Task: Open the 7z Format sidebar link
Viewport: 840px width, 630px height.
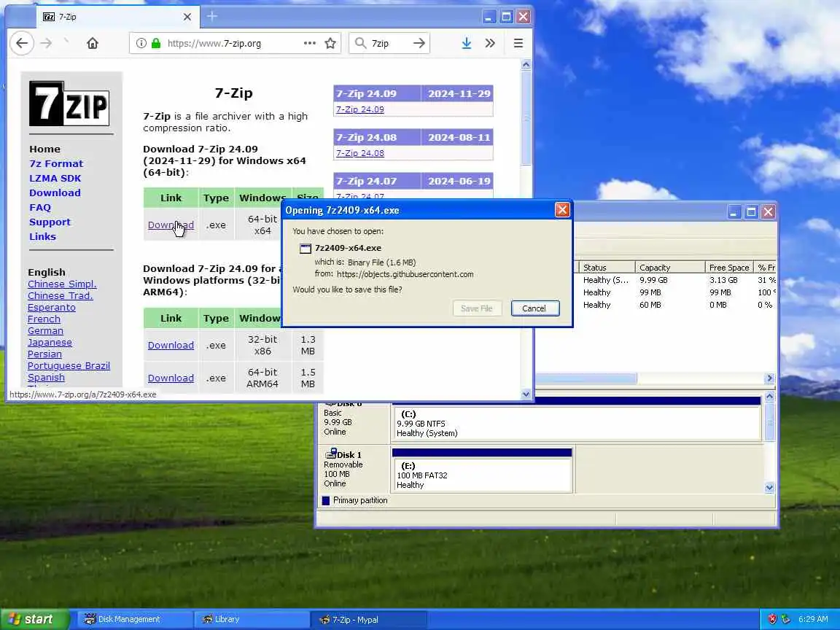Action: (56, 163)
